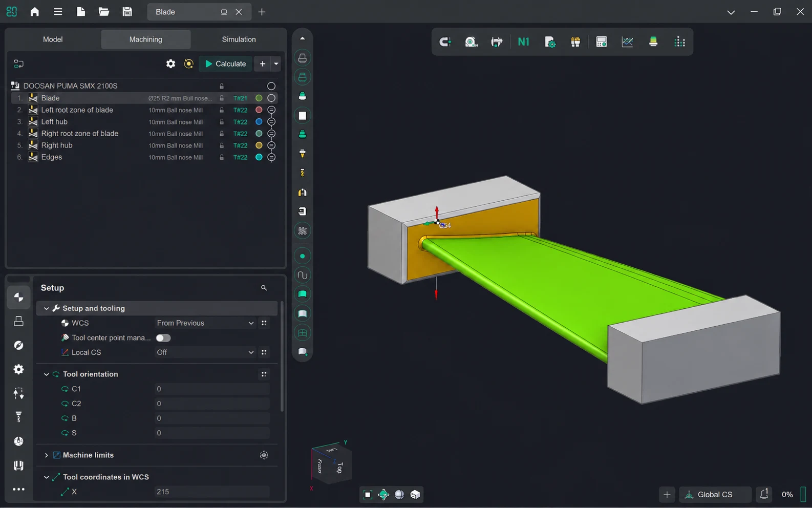Click the notification bell icon in status bar

pyautogui.click(x=764, y=494)
